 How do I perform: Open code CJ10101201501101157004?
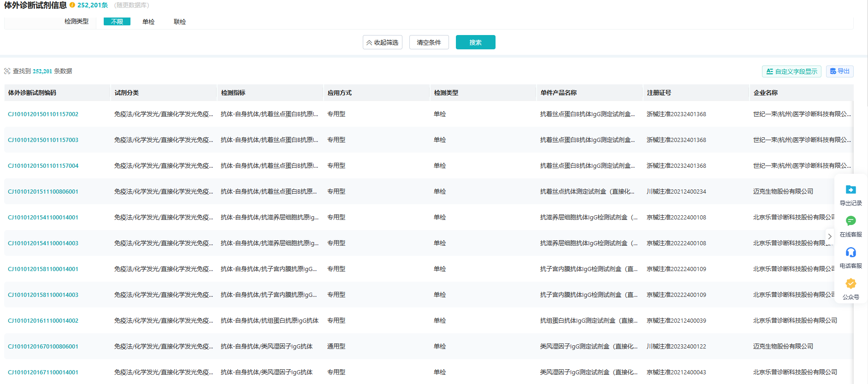pyautogui.click(x=43, y=165)
